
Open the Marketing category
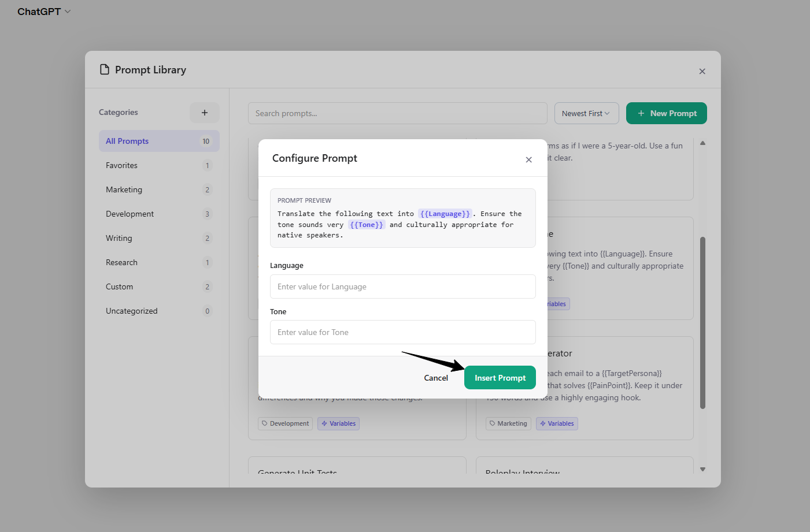point(159,189)
